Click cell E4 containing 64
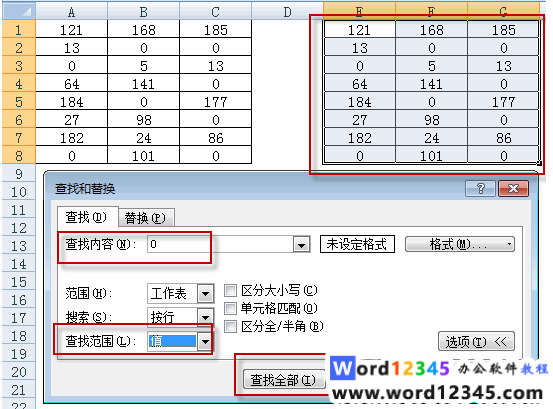This screenshot has width=553, height=409. [x=359, y=83]
